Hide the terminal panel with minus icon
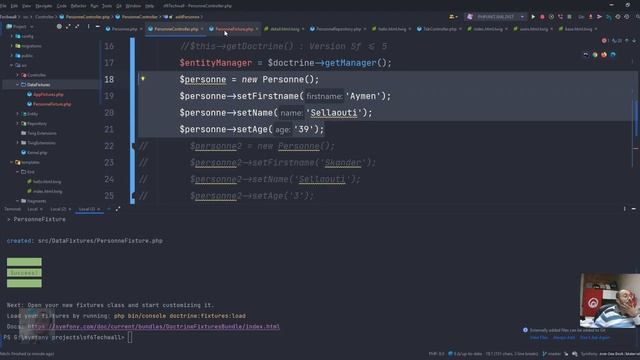640x360 pixels. [633, 209]
